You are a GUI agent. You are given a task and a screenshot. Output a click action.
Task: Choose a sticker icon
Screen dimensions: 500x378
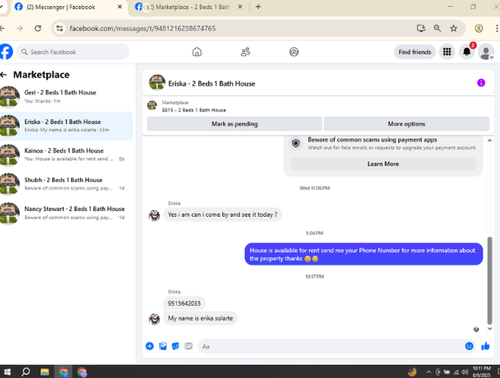175,346
